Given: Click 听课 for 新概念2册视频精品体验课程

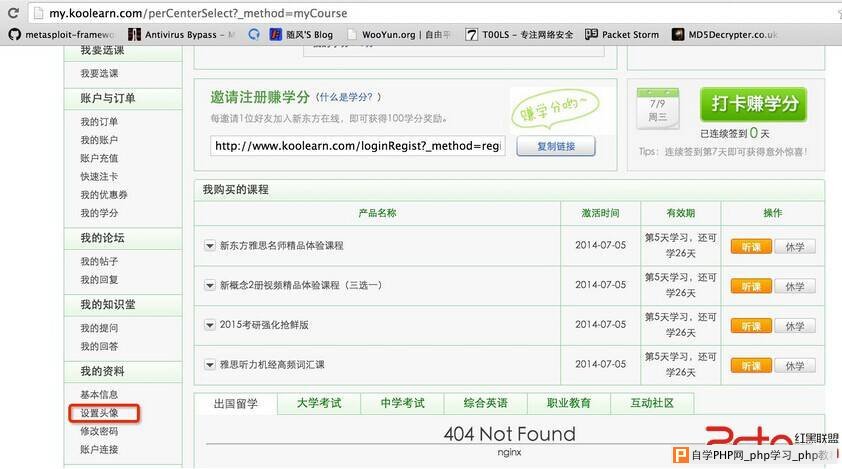Looking at the screenshot, I should [x=751, y=286].
